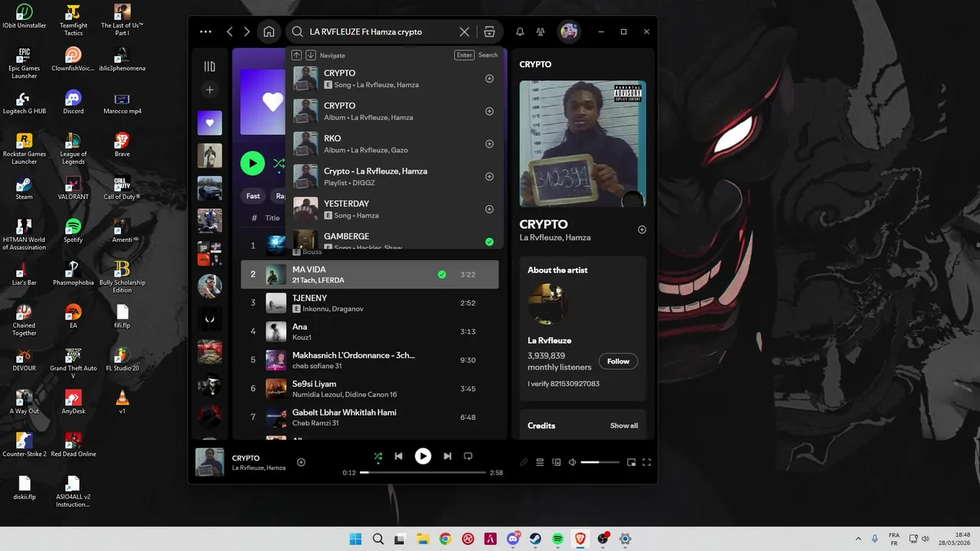Screen dimensions: 980x551
Task: Open Connect to a device icon
Action: point(557,462)
